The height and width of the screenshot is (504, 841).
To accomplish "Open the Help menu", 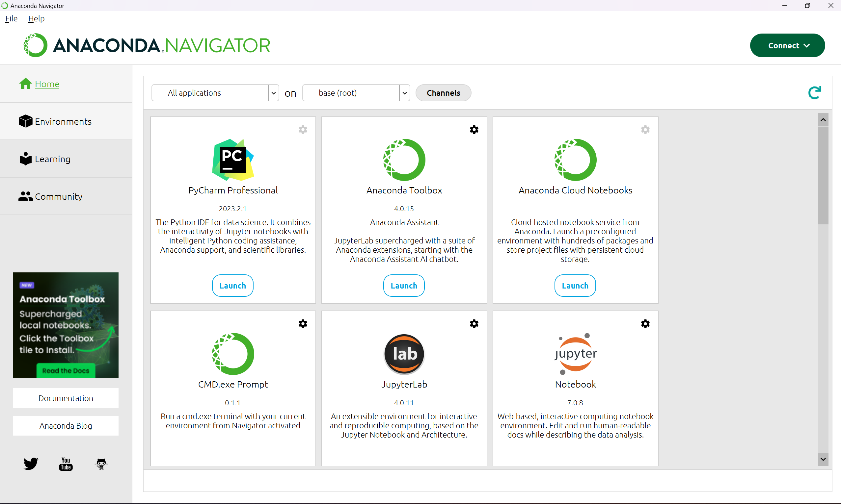I will tap(36, 19).
